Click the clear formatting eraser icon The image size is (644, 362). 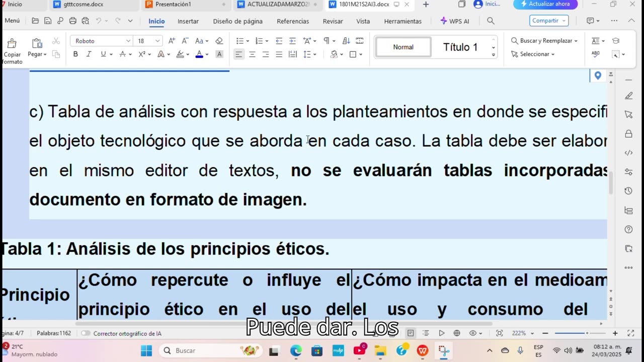(x=219, y=41)
